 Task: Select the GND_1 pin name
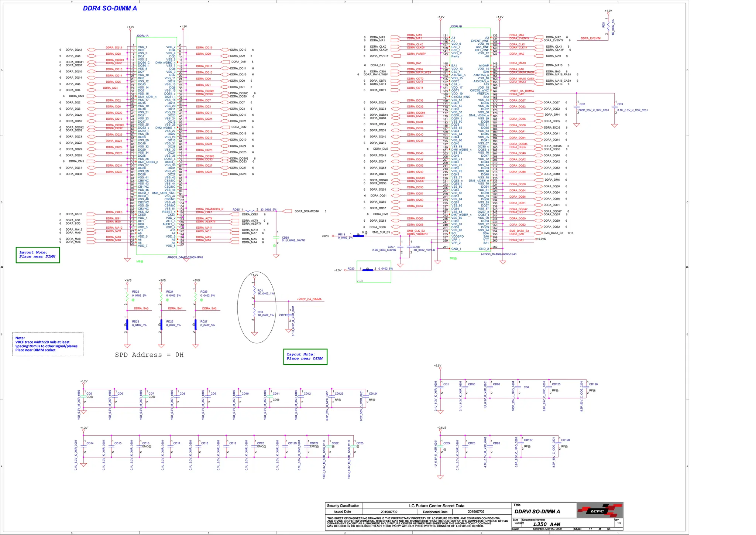456,249
